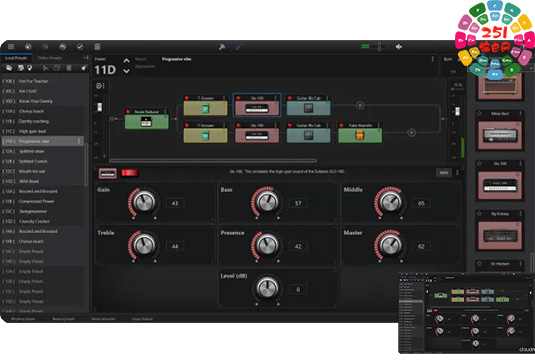Step to previous preset with up chevron
Image resolution: width=535 pixels, height=363 pixels.
point(127,61)
